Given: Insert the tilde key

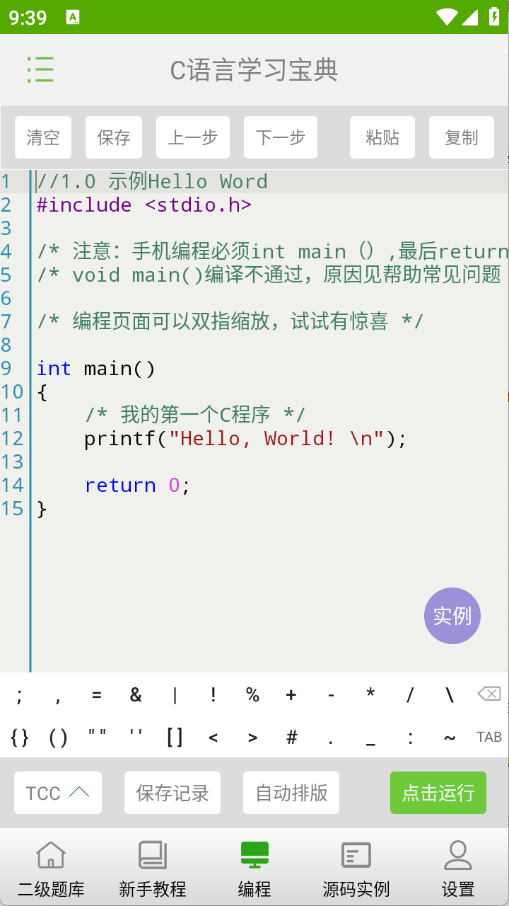Looking at the screenshot, I should click(x=449, y=738).
